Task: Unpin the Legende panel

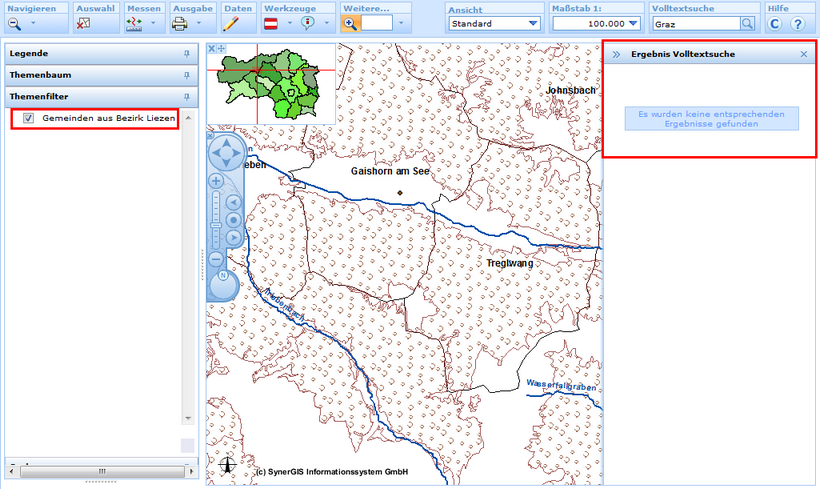Action: [186, 53]
